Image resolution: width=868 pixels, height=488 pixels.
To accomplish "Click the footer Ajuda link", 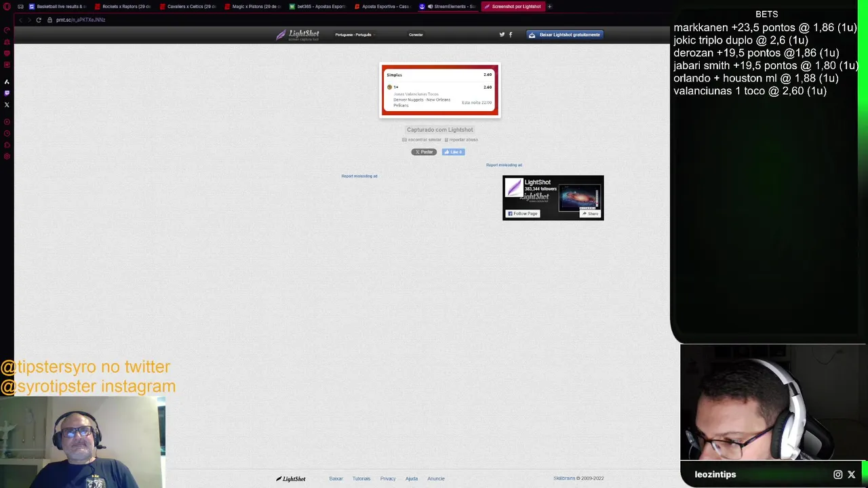I will (x=412, y=479).
